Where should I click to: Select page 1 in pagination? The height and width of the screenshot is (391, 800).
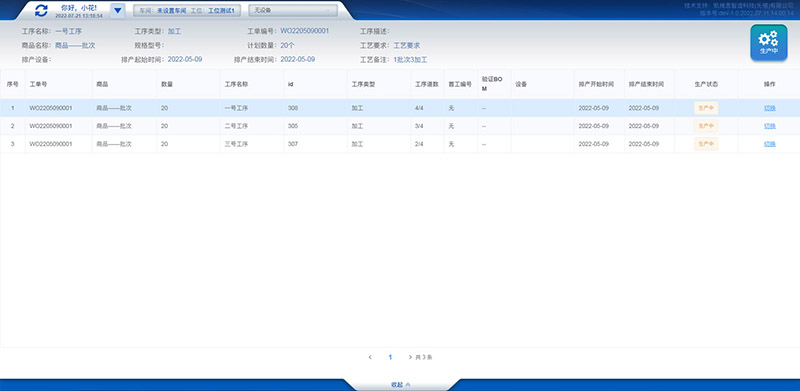point(390,357)
